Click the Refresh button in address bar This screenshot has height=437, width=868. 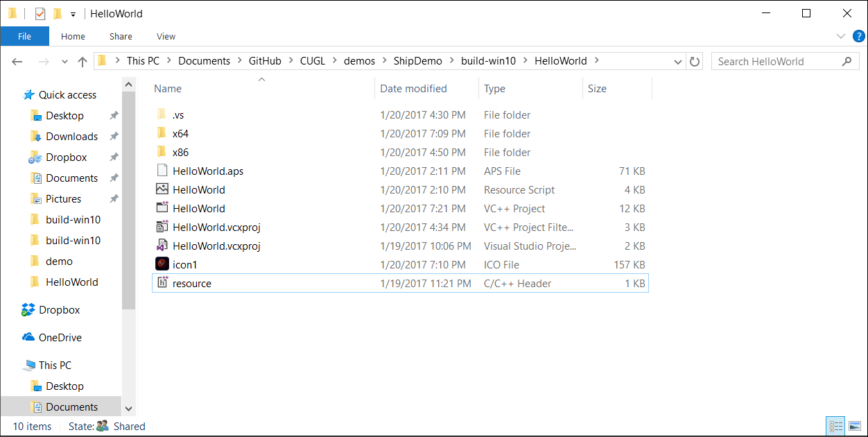695,61
